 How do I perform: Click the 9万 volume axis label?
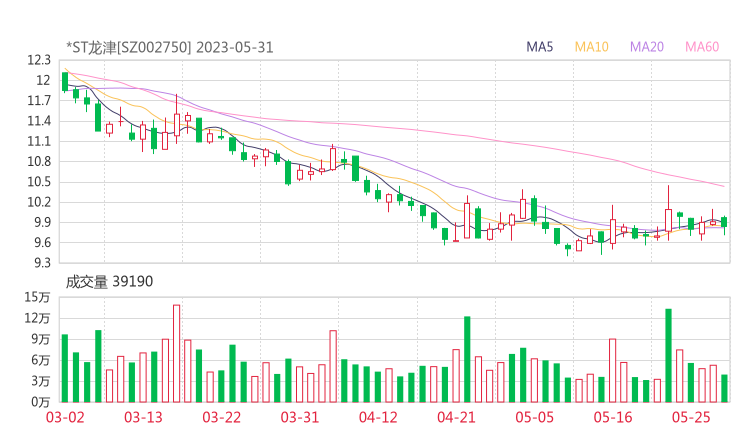[41, 339]
